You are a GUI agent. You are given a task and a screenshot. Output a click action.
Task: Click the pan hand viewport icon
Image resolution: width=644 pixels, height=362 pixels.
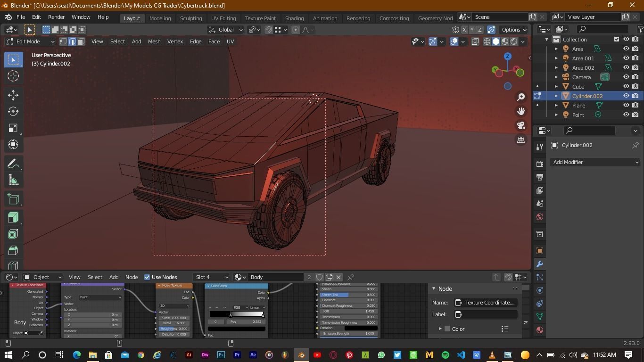point(521,111)
